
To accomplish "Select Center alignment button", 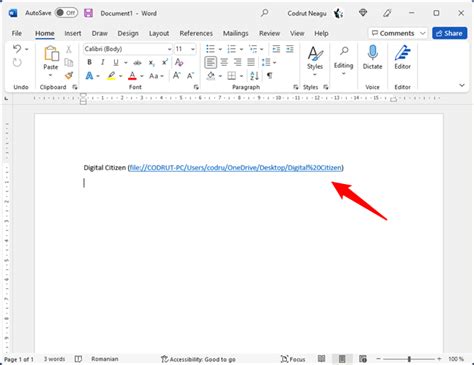I will click(x=224, y=62).
